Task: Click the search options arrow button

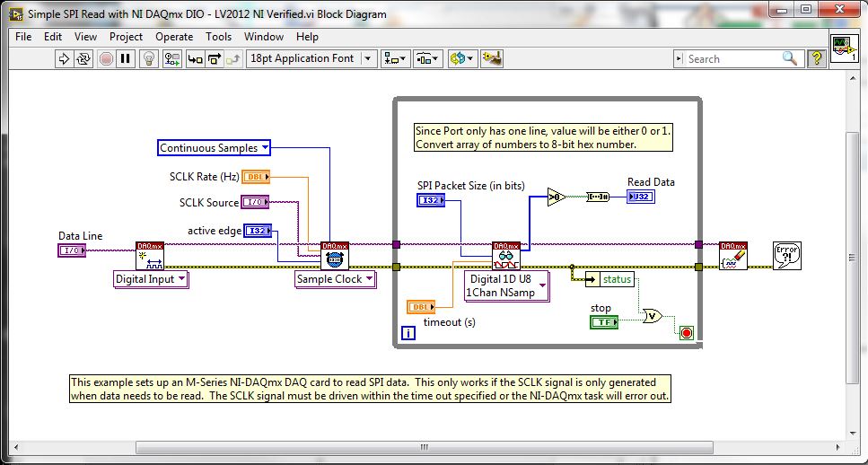Action: (679, 58)
